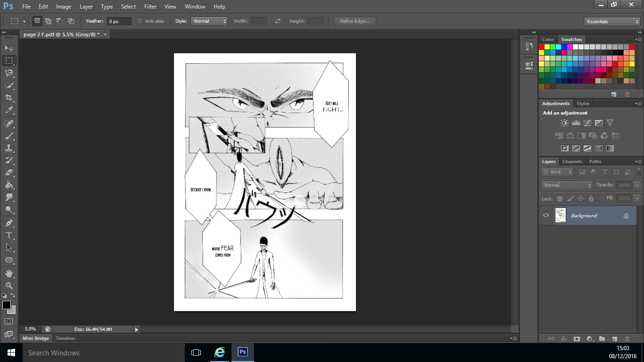The width and height of the screenshot is (644, 362).
Task: Open the Image menu
Action: click(64, 7)
